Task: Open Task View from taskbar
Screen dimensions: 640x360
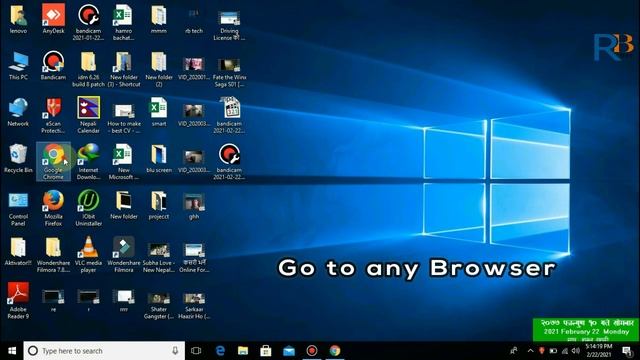Action: [196, 351]
